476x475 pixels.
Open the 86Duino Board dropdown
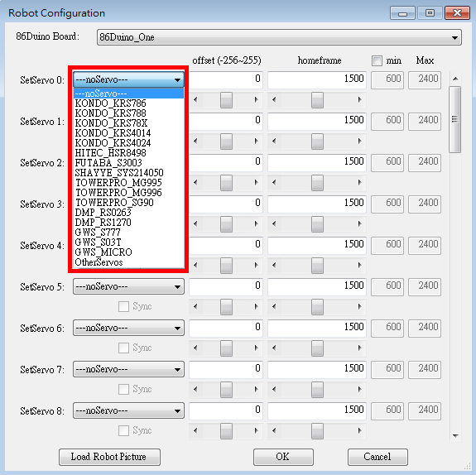(279, 37)
